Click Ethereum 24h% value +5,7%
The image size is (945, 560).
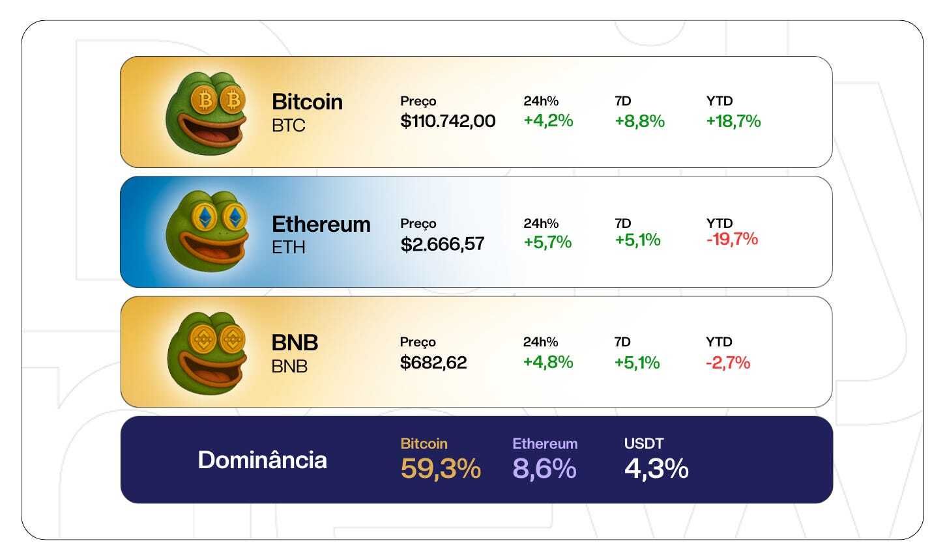(x=547, y=242)
